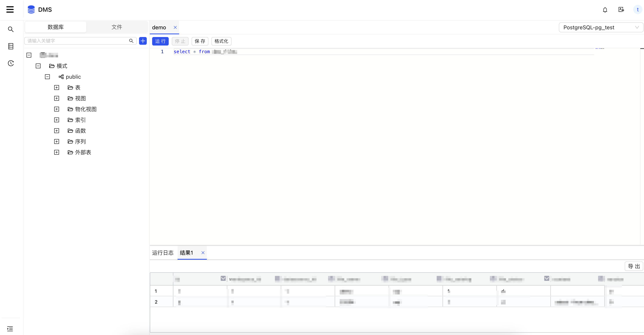Select the 结果1 tab
This screenshot has height=335, width=644.
pyautogui.click(x=186, y=253)
